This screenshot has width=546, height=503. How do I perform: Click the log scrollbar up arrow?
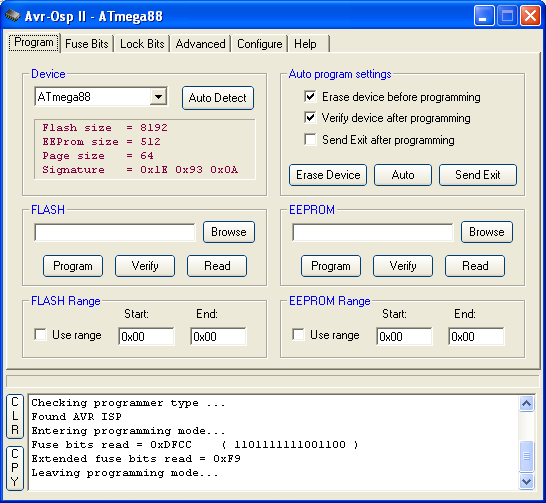[x=526, y=403]
